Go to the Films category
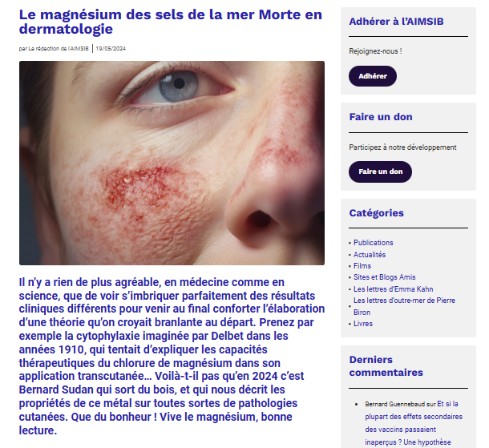The width and height of the screenshot is (489, 448). coord(362,266)
